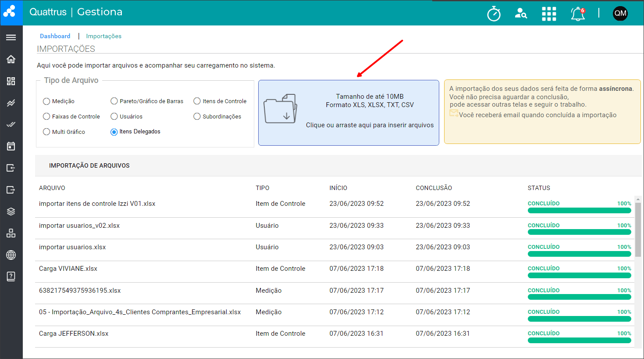The image size is (644, 359).
Task: Open the layers stack icon in the sidebar
Action: point(11,212)
